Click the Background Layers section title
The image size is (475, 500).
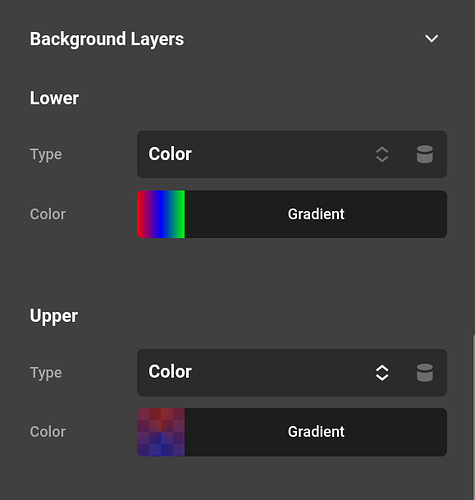(107, 39)
